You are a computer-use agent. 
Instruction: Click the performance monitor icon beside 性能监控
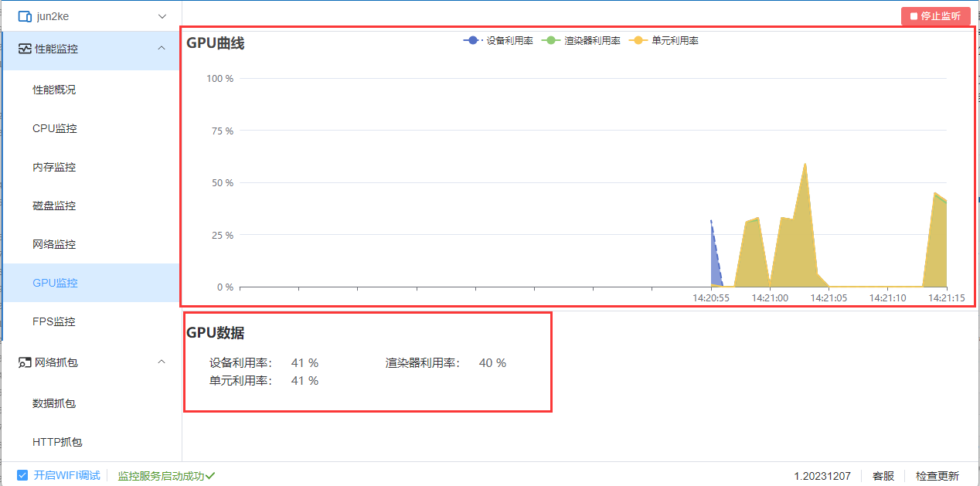click(x=23, y=49)
